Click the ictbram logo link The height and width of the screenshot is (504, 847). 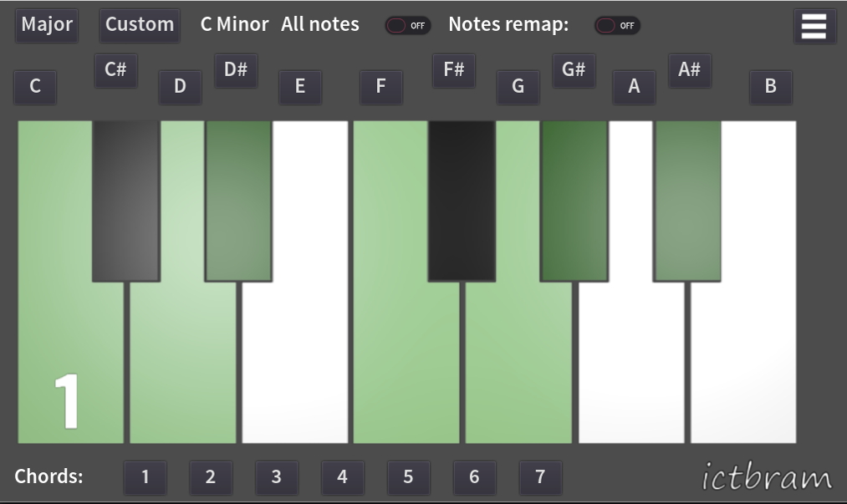coord(766,477)
